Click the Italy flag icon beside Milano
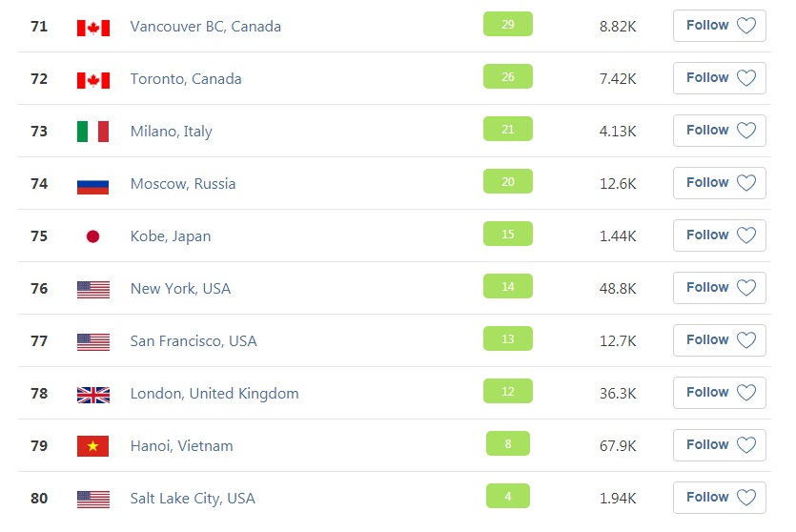The height and width of the screenshot is (532, 796). [92, 132]
